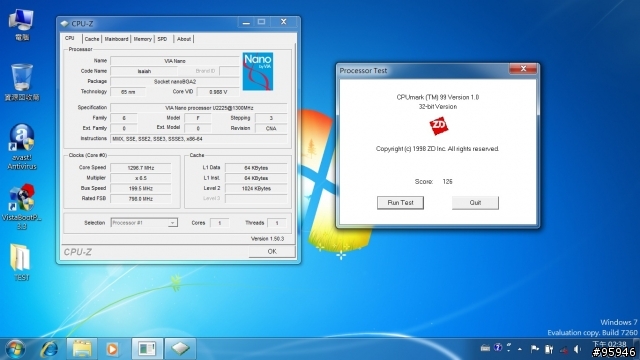Click the power battery tray icon
This screenshot has height=360, width=640.
(549, 349)
